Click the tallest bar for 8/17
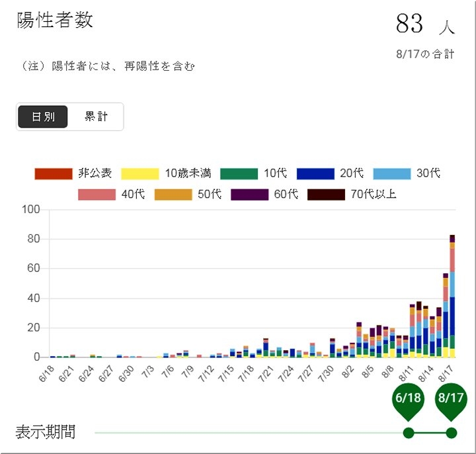476x454 pixels. (452, 298)
